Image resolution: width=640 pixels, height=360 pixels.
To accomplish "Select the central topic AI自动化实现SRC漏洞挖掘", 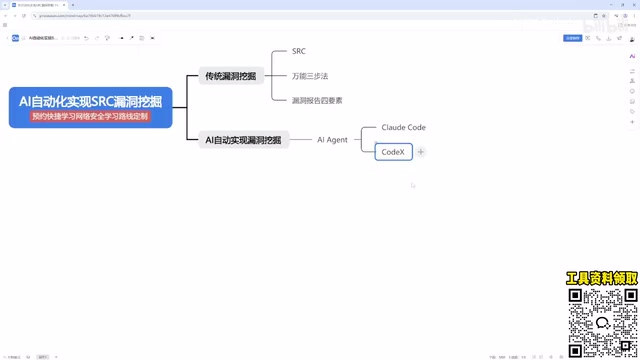I will [x=91, y=102].
